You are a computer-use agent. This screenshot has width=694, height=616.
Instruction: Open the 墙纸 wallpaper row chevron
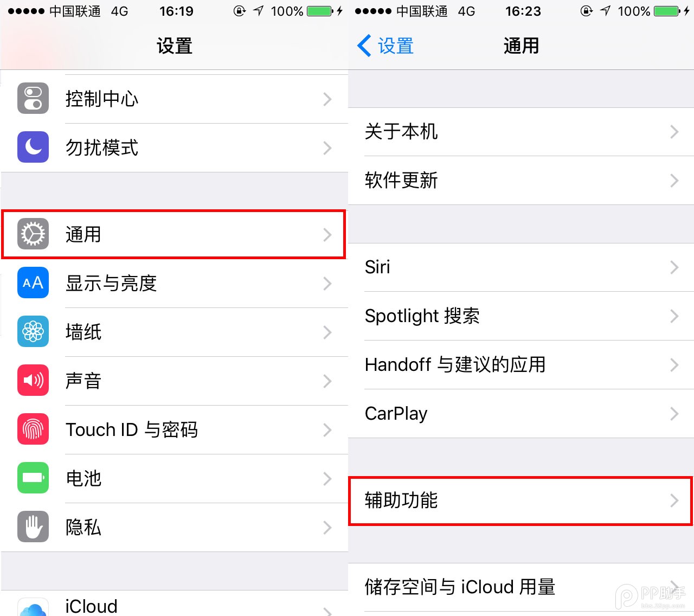coord(327,332)
